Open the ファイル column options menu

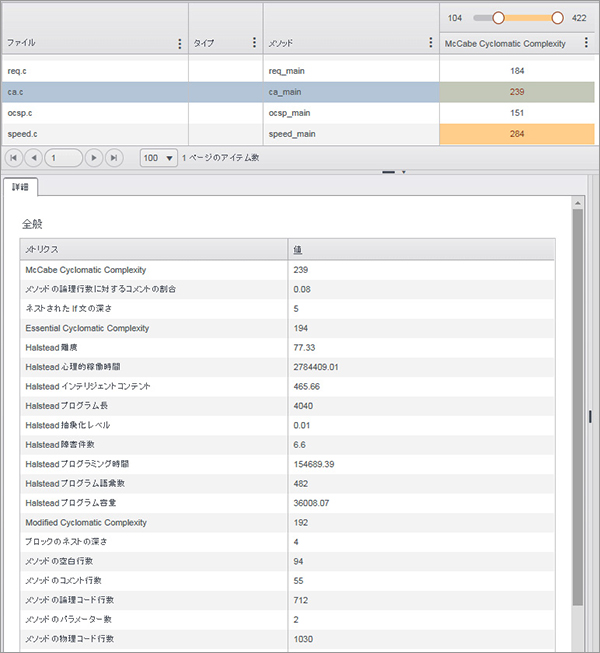pos(179,43)
